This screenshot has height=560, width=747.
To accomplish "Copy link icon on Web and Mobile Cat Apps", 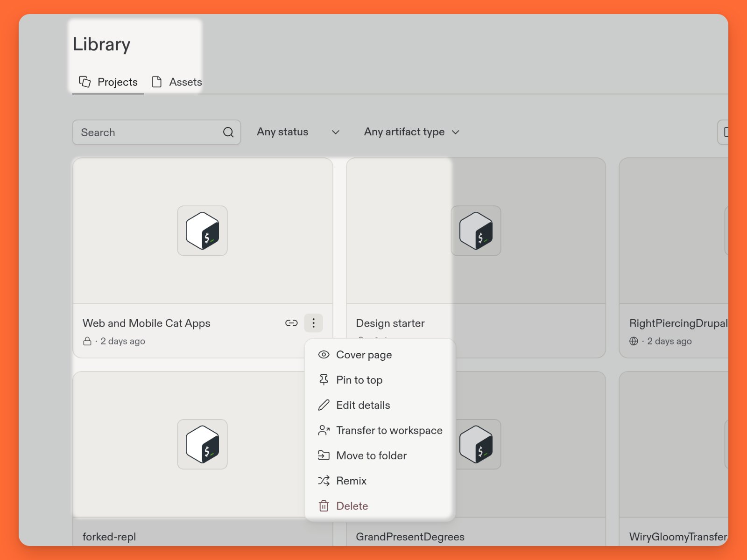I will [x=291, y=323].
